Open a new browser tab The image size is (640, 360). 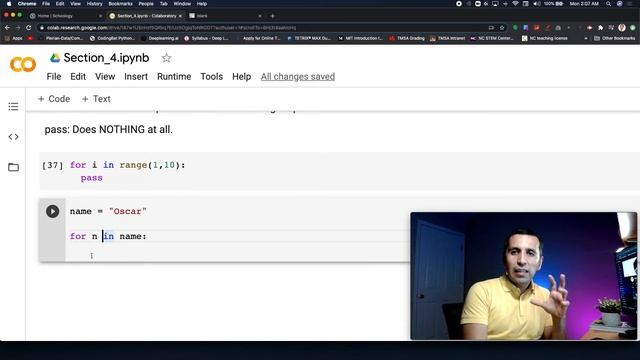273,16
